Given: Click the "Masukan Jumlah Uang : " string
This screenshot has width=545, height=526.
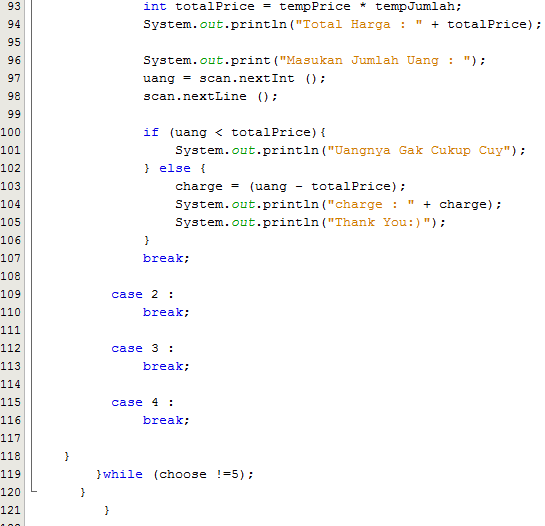Looking at the screenshot, I should click(x=375, y=60).
